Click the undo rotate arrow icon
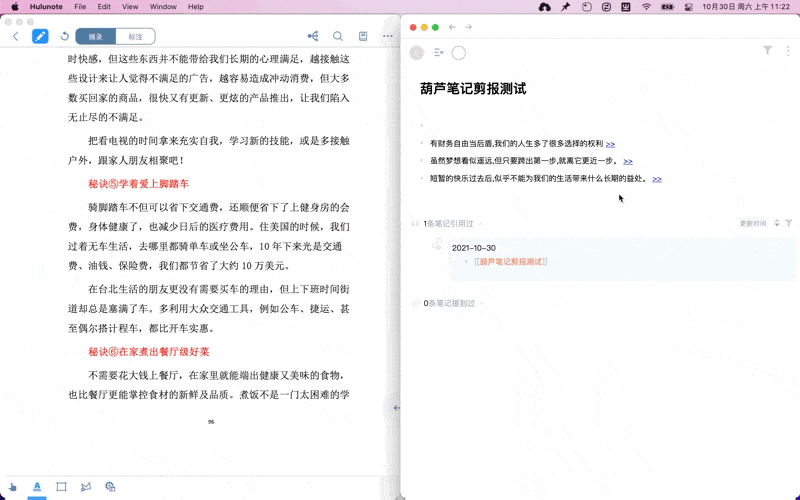The image size is (800, 500). [x=64, y=36]
